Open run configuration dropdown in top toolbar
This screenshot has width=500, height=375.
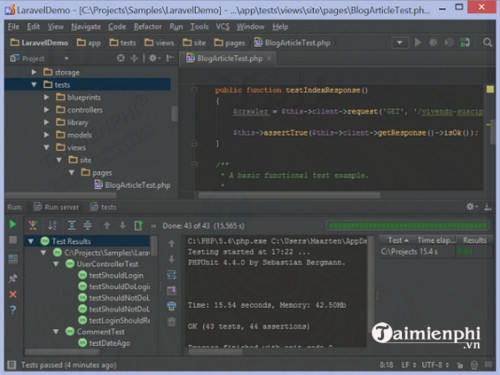click(x=400, y=43)
